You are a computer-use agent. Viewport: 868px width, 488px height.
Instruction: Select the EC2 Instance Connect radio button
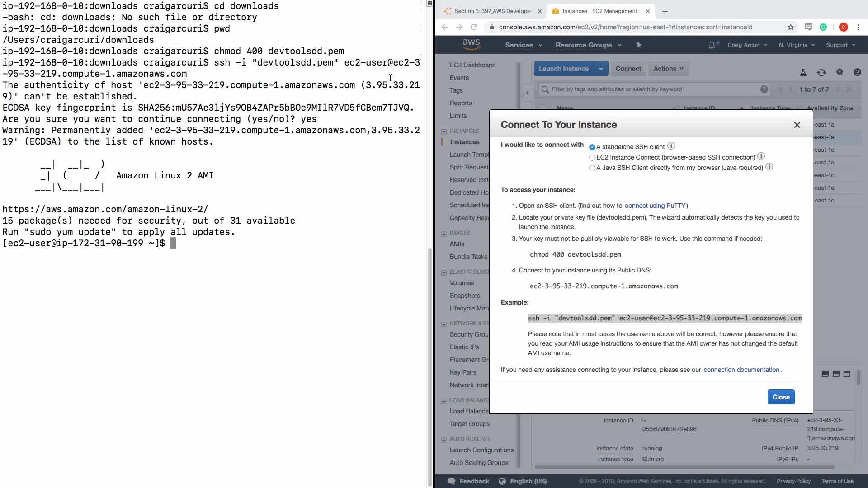(x=592, y=158)
